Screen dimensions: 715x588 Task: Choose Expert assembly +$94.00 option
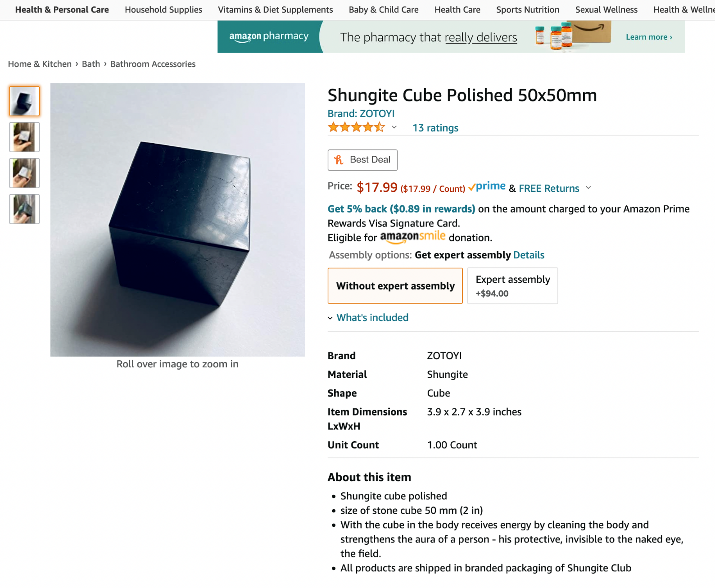[512, 286]
